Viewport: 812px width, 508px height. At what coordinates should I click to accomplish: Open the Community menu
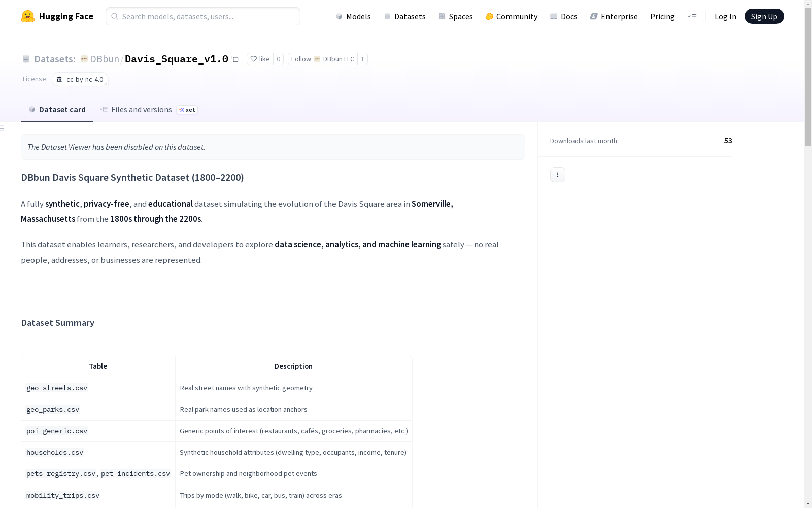(512, 16)
